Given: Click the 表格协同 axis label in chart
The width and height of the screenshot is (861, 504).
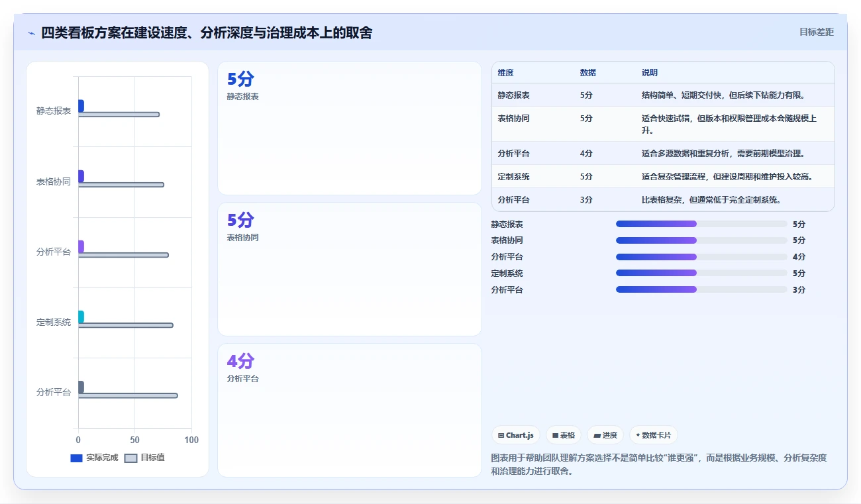Looking at the screenshot, I should click(x=54, y=182).
